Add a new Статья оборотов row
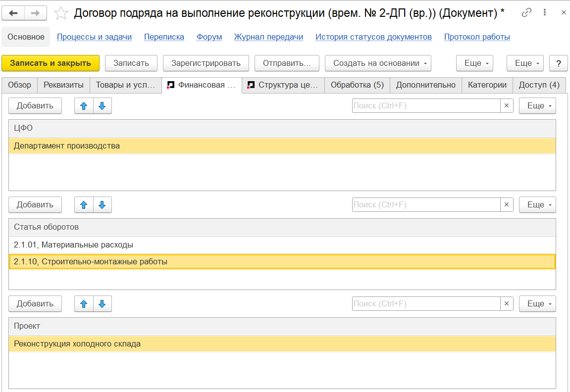Viewport: 570px width, 392px height. pos(35,205)
